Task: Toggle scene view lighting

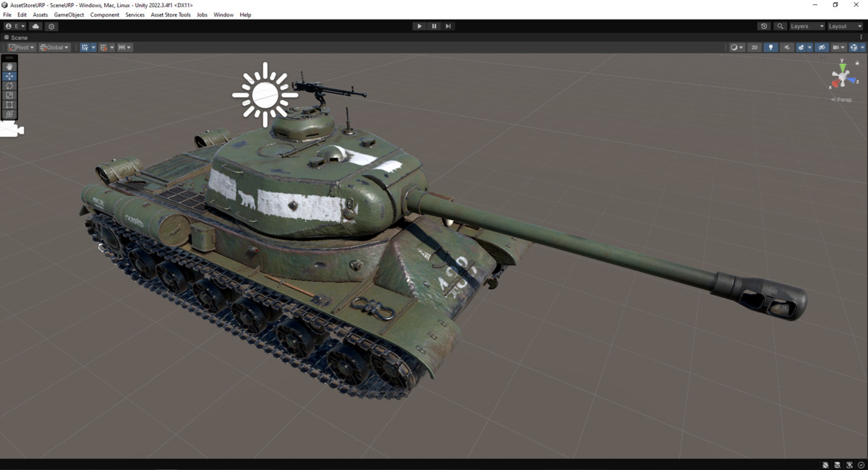Action: [771, 47]
